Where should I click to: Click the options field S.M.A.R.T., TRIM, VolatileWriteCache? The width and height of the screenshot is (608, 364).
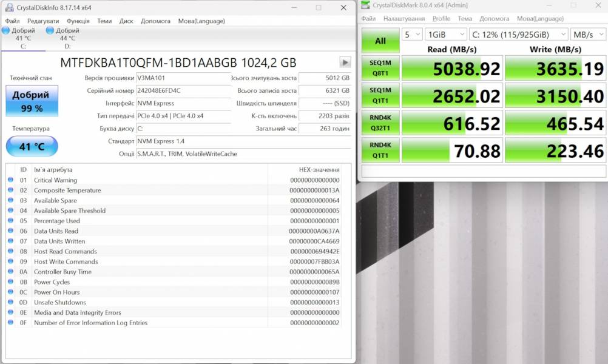pos(243,154)
